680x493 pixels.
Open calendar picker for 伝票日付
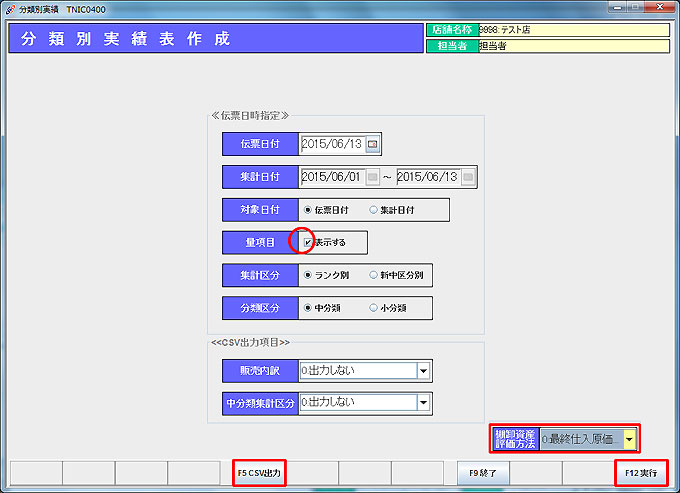pyautogui.click(x=372, y=144)
